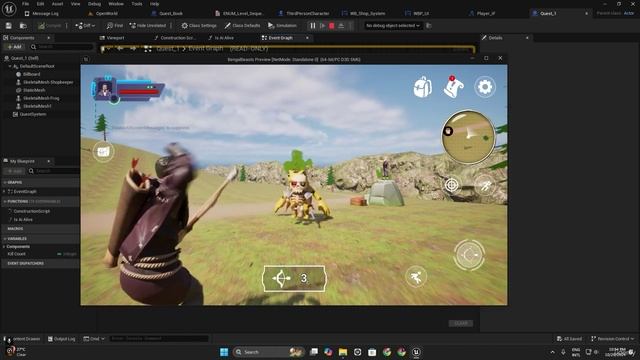Collapse the FUNCTIONS section

click(x=4, y=201)
